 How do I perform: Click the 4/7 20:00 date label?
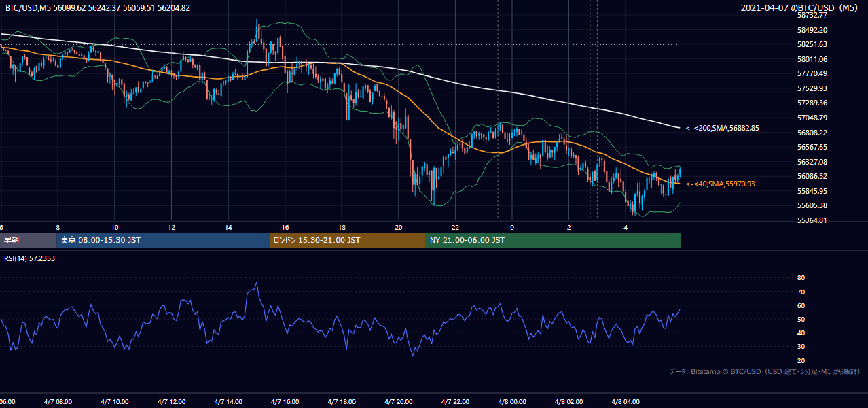point(398,402)
